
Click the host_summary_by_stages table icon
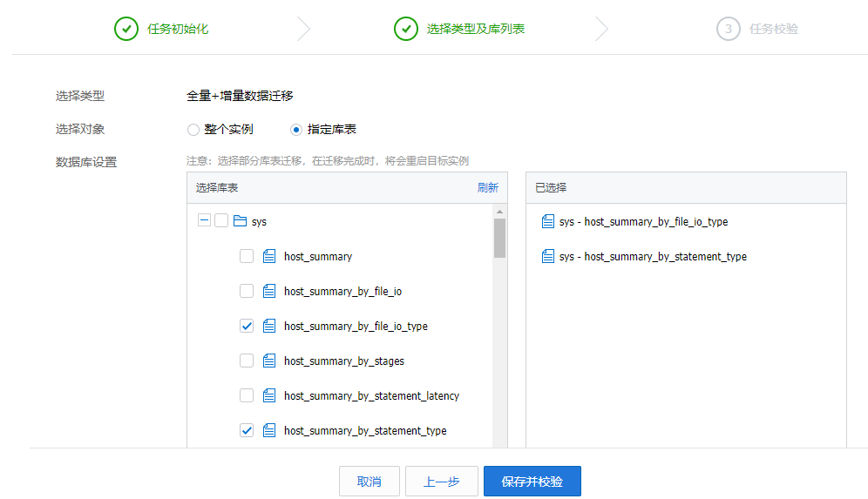269,361
